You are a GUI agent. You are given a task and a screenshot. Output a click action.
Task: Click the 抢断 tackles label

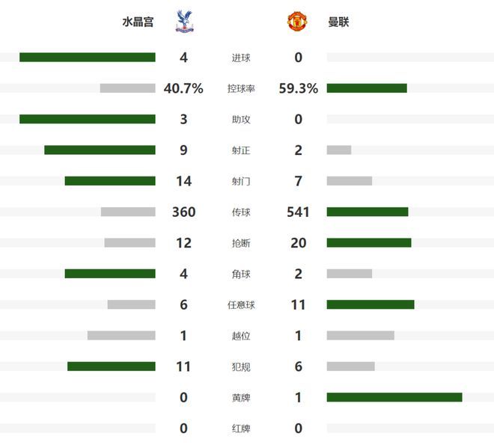coord(241,243)
